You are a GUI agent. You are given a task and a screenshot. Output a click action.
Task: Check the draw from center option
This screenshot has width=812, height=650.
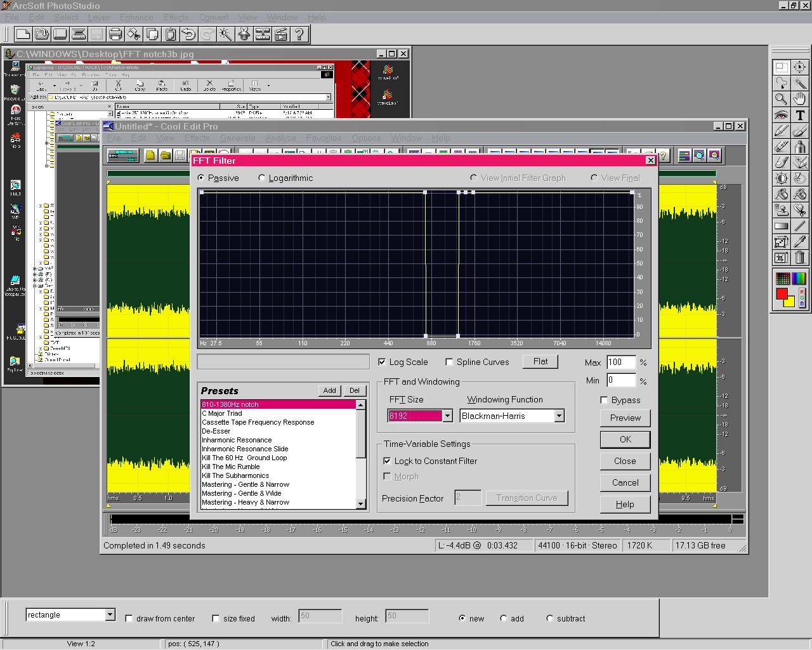(x=129, y=618)
